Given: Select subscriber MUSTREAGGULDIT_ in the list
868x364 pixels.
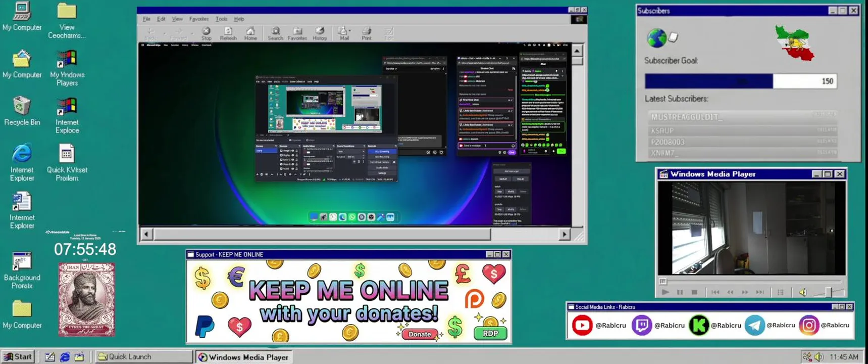Looking at the screenshot, I should (742, 117).
